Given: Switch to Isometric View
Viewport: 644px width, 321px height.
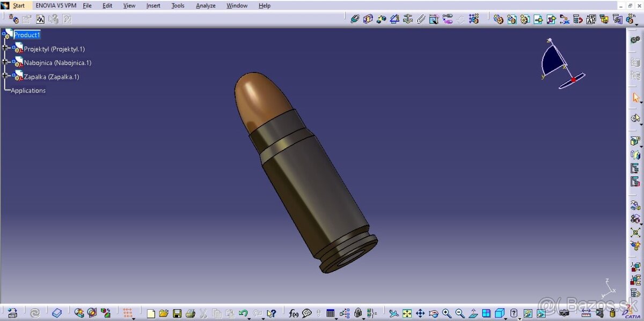Looking at the screenshot, I should 499,313.
